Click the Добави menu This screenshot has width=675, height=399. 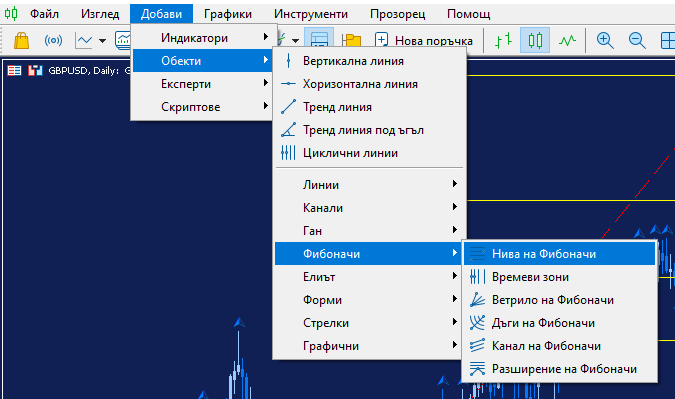161,14
